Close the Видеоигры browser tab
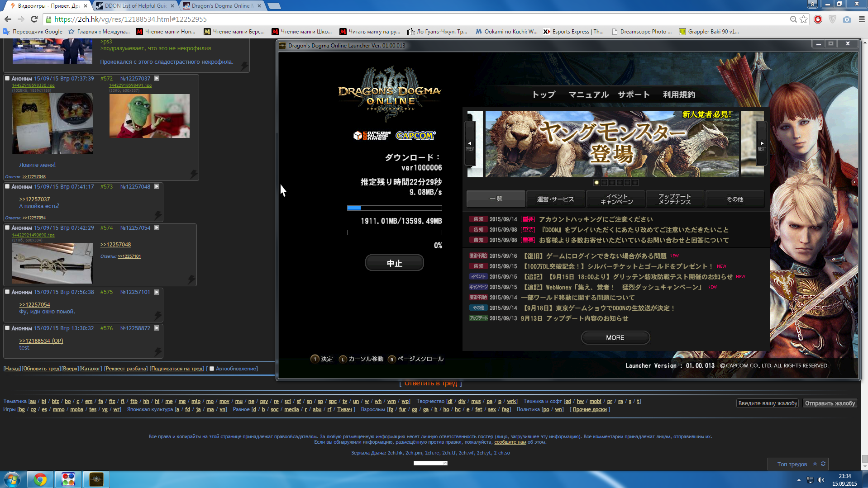 (x=86, y=6)
